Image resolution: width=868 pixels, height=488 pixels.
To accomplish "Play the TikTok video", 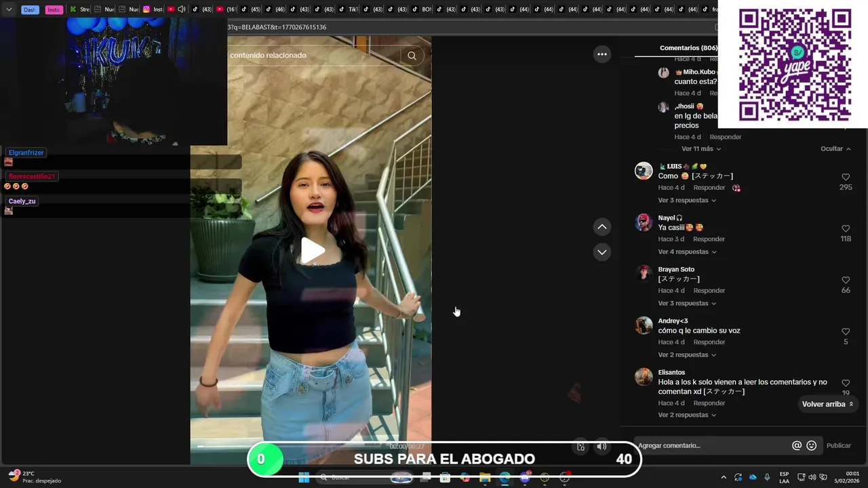I will click(313, 250).
